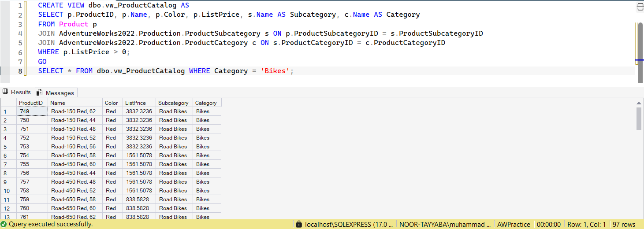Click line number 1 in editor gutter

[20, 6]
